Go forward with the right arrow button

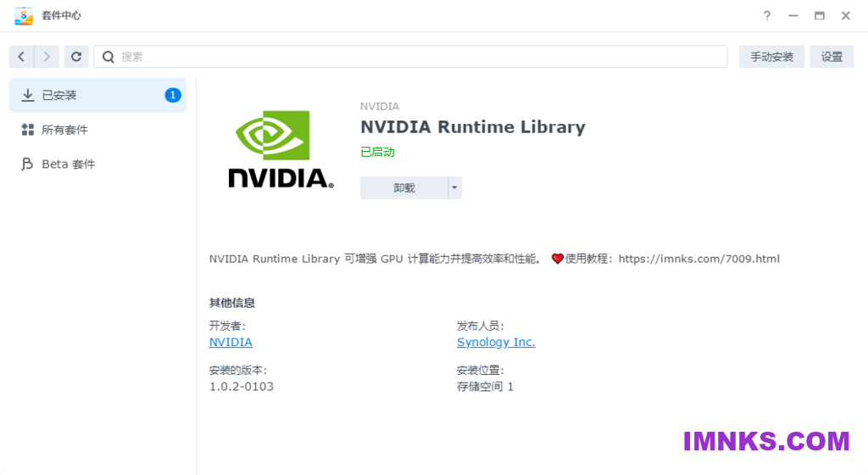click(47, 57)
